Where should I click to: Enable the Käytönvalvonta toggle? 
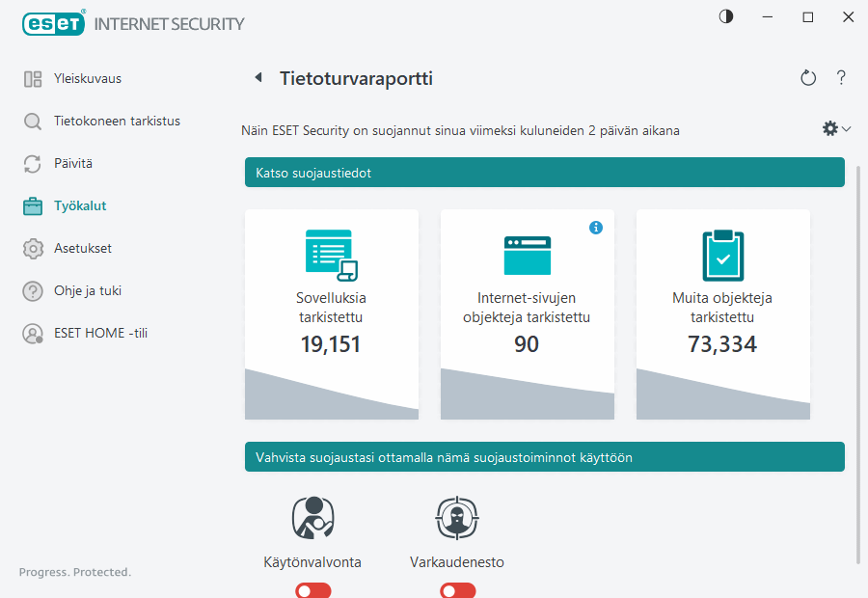(x=312, y=589)
